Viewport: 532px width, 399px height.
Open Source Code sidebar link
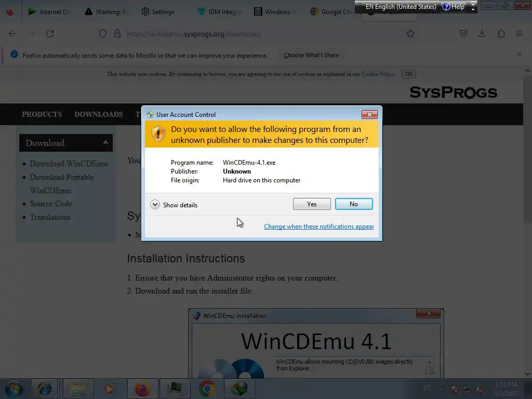pos(51,204)
